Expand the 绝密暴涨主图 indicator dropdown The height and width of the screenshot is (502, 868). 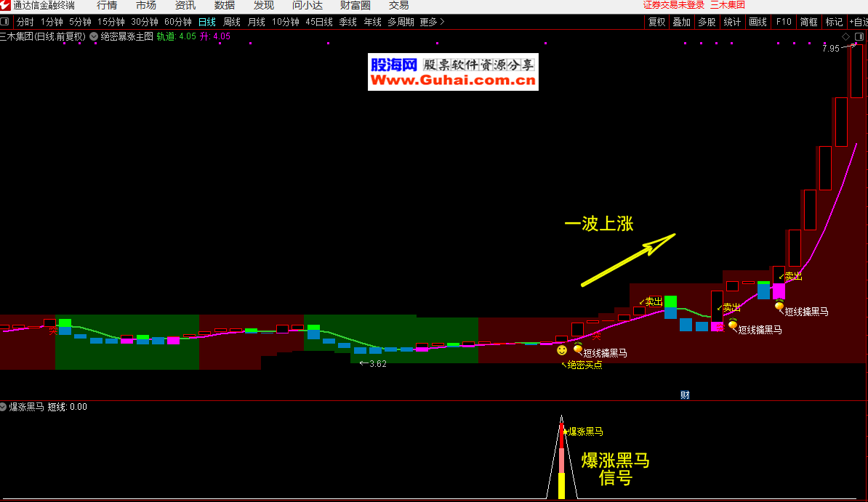pos(94,36)
